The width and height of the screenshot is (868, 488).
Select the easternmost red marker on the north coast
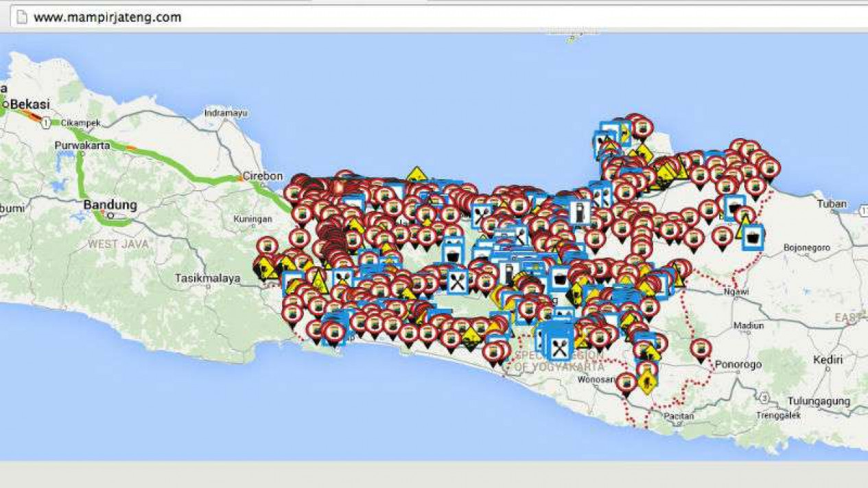click(x=769, y=169)
